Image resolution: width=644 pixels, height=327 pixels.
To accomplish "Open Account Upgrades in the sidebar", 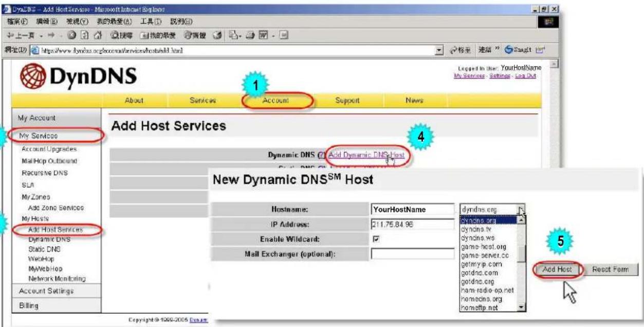I will (x=49, y=149).
